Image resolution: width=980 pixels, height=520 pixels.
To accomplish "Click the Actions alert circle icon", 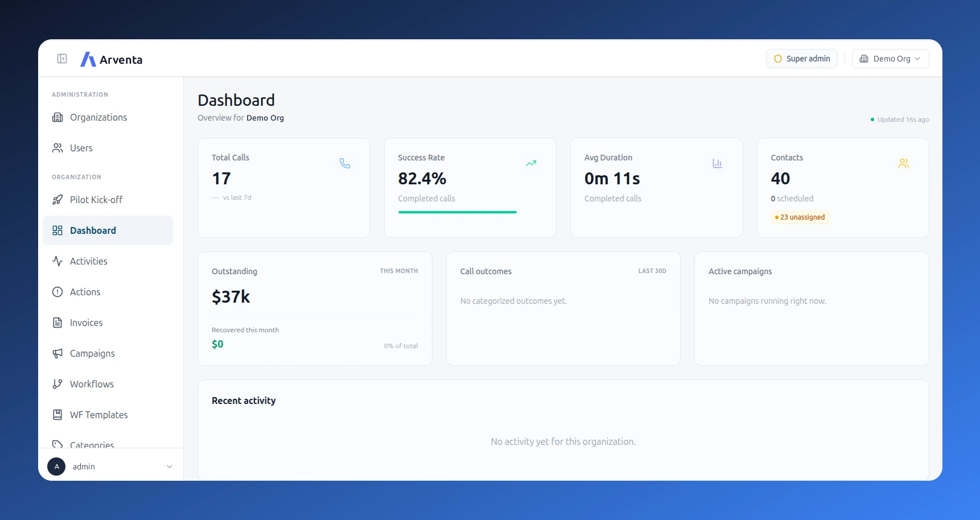I will [x=57, y=292].
